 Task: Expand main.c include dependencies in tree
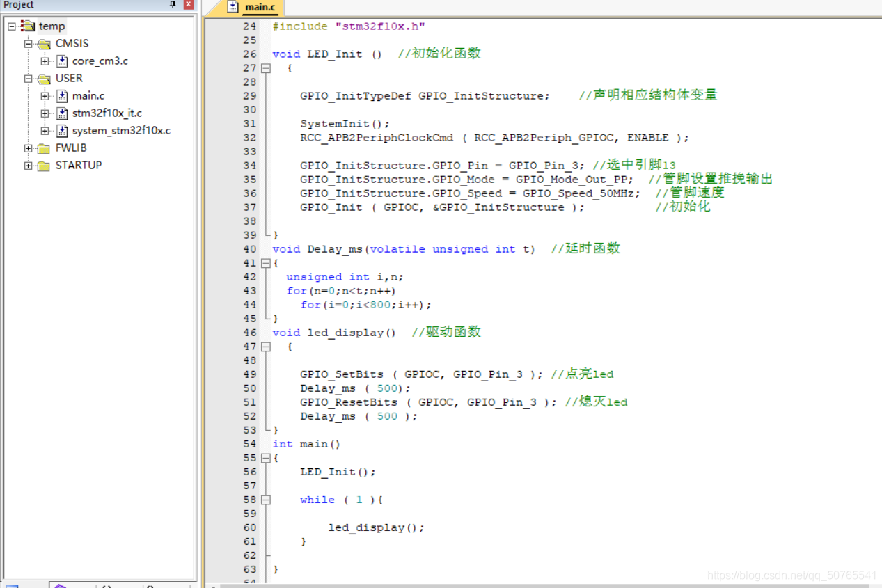click(x=45, y=96)
